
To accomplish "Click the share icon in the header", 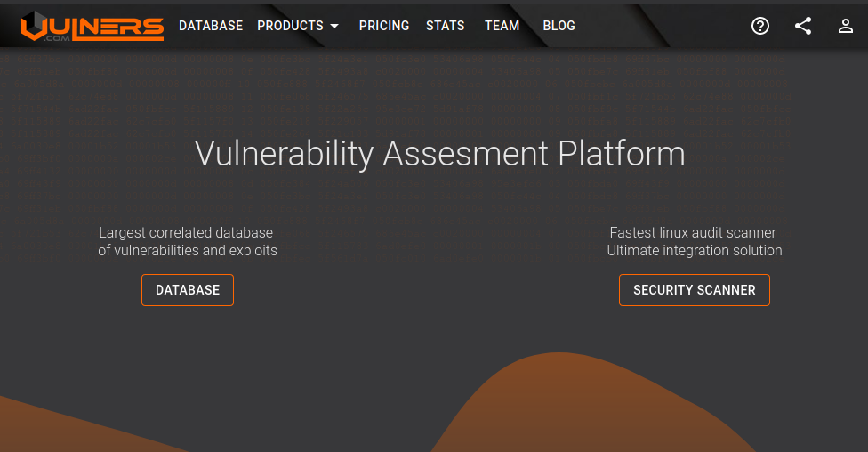I will click(x=803, y=26).
